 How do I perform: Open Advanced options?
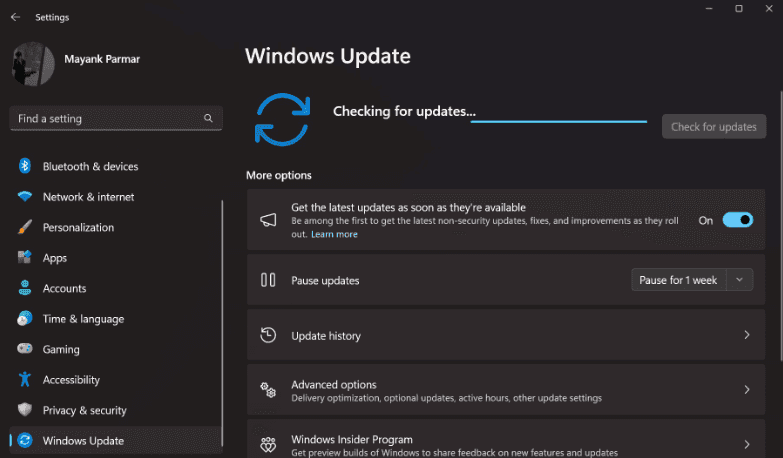pos(506,390)
